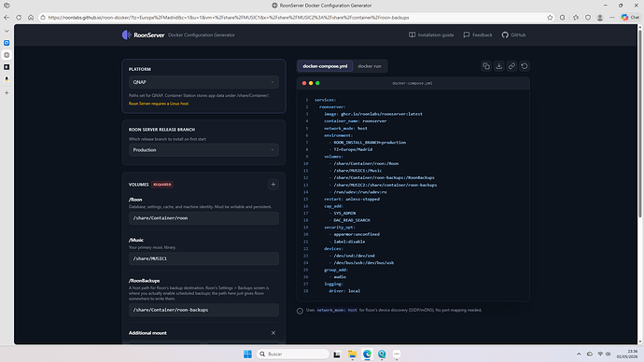Reload the page

[19, 17]
